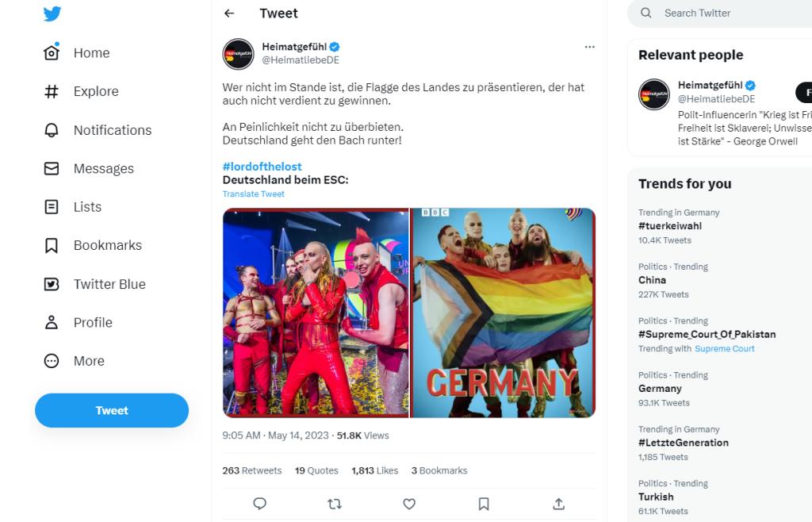The image size is (812, 522).
Task: Open Notifications from the sidebar
Action: (98, 130)
